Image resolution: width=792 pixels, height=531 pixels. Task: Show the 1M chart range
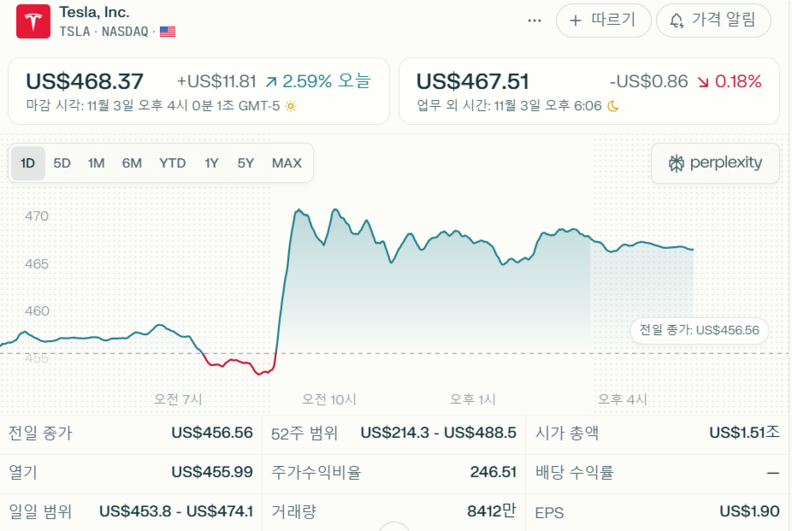tap(96, 163)
